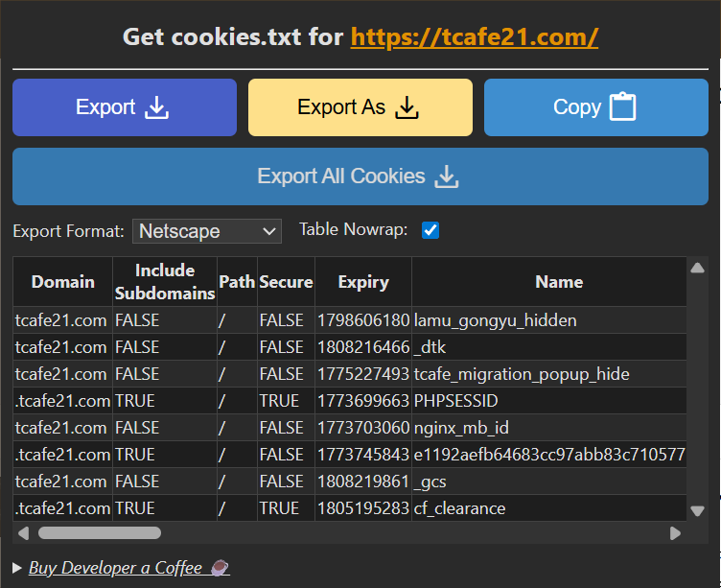
Task: Select the nginx_mb_id cookie name
Action: 461,428
